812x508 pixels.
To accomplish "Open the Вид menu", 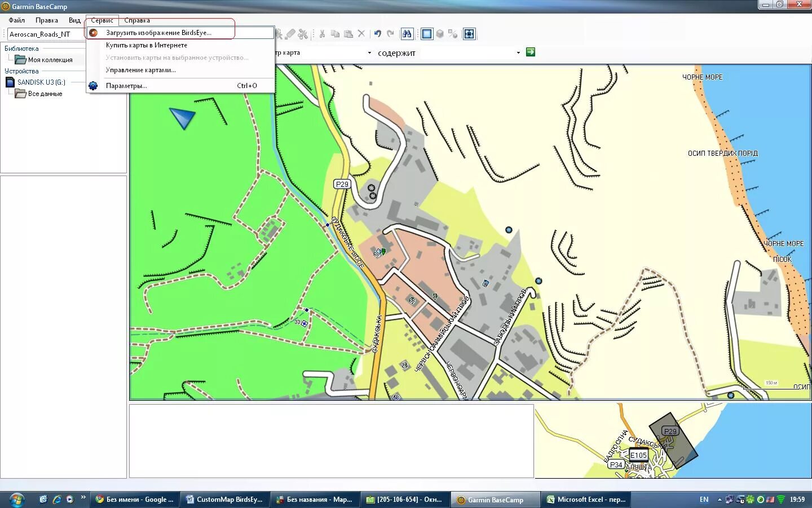I will click(x=74, y=20).
